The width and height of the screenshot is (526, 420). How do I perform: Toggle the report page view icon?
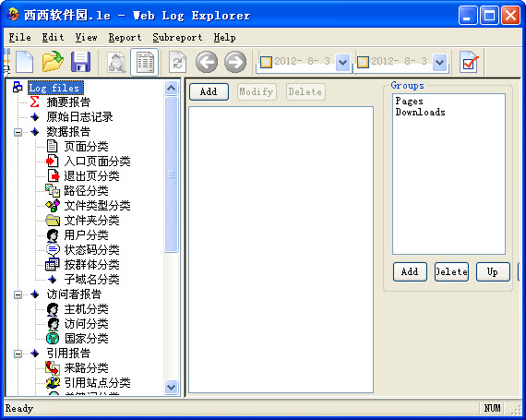(145, 63)
